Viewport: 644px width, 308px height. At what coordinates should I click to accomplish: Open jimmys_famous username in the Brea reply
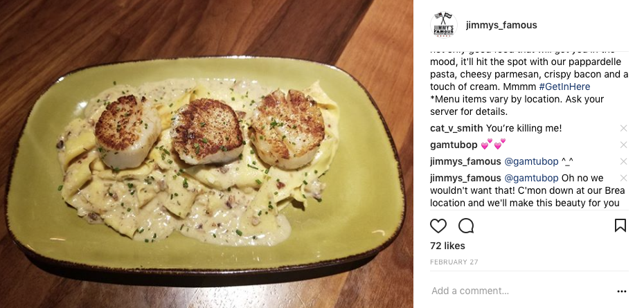coord(466,179)
